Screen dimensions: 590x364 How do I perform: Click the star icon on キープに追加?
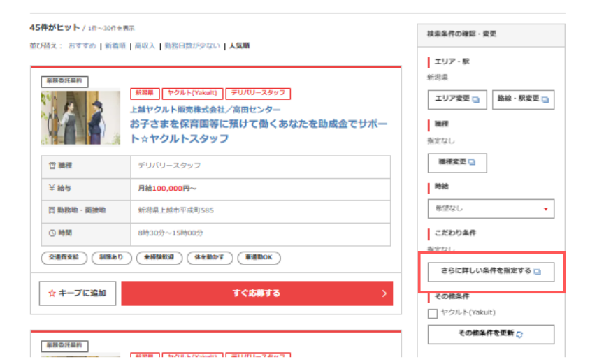pos(52,293)
